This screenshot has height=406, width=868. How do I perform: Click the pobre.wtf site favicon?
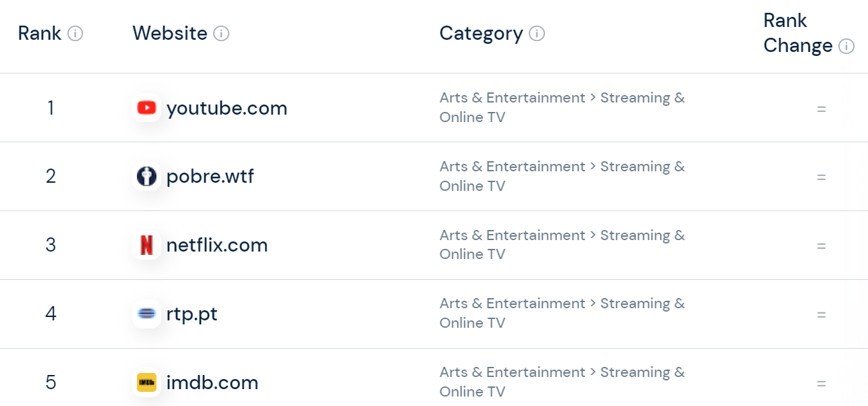coord(146,177)
